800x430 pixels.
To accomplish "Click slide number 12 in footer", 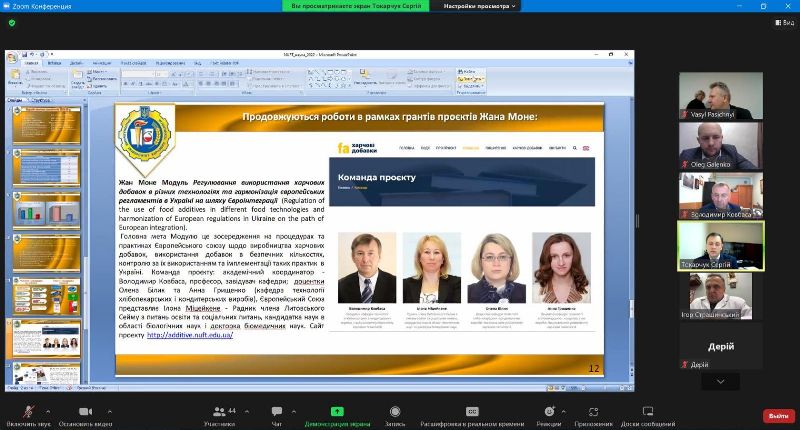I will 594,368.
